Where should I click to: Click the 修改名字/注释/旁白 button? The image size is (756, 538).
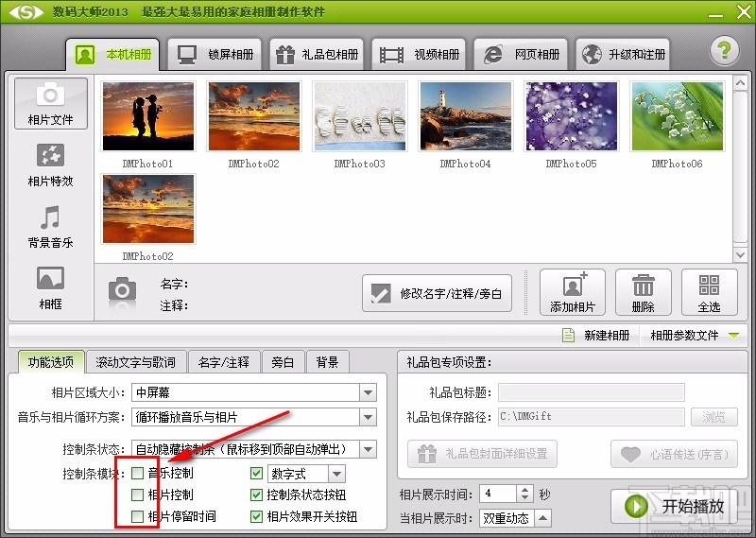(437, 293)
